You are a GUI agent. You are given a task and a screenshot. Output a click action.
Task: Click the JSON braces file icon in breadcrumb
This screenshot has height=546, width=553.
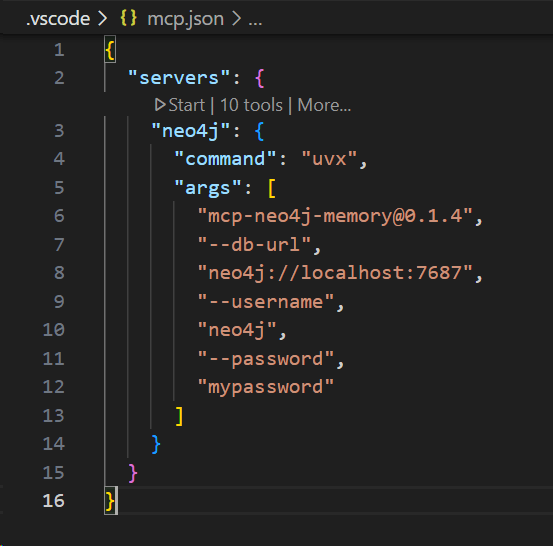point(128,18)
